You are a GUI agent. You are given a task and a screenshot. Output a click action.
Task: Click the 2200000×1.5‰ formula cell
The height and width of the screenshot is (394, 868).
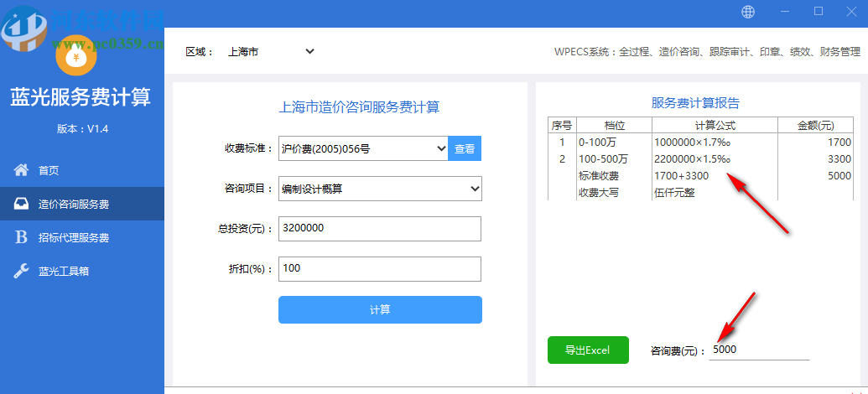(715, 159)
